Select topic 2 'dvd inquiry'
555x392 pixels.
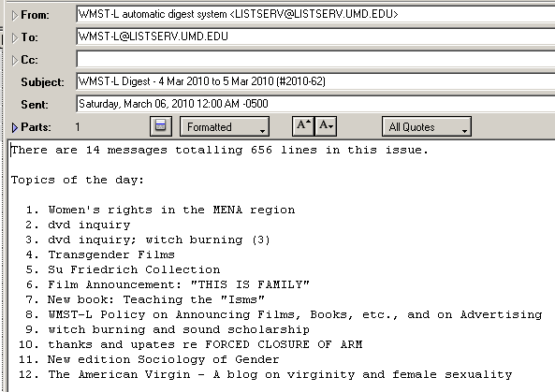point(89,225)
